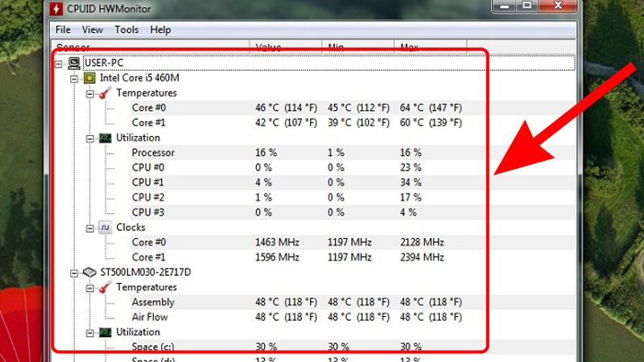The width and height of the screenshot is (644, 362).
Task: Select the USER-PC tree row
Action: click(x=328, y=63)
